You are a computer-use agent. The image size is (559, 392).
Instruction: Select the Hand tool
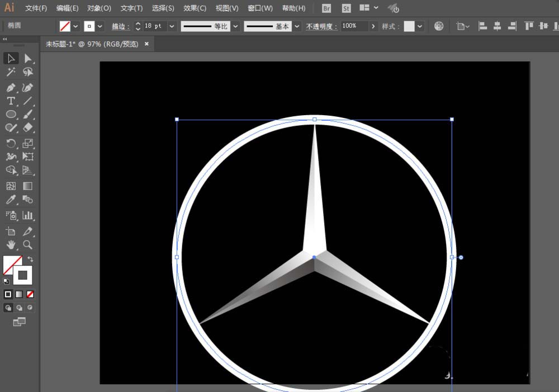point(11,245)
